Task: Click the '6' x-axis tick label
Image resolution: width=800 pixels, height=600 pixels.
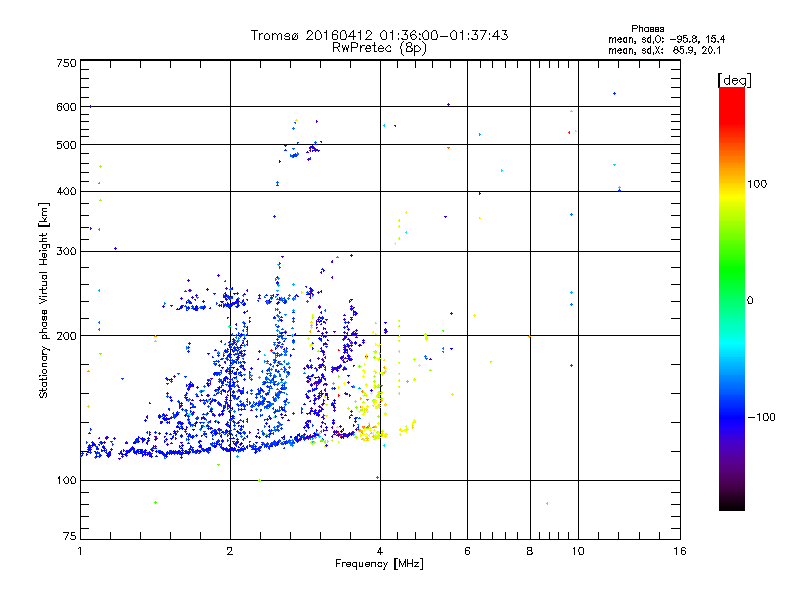Action: (467, 551)
